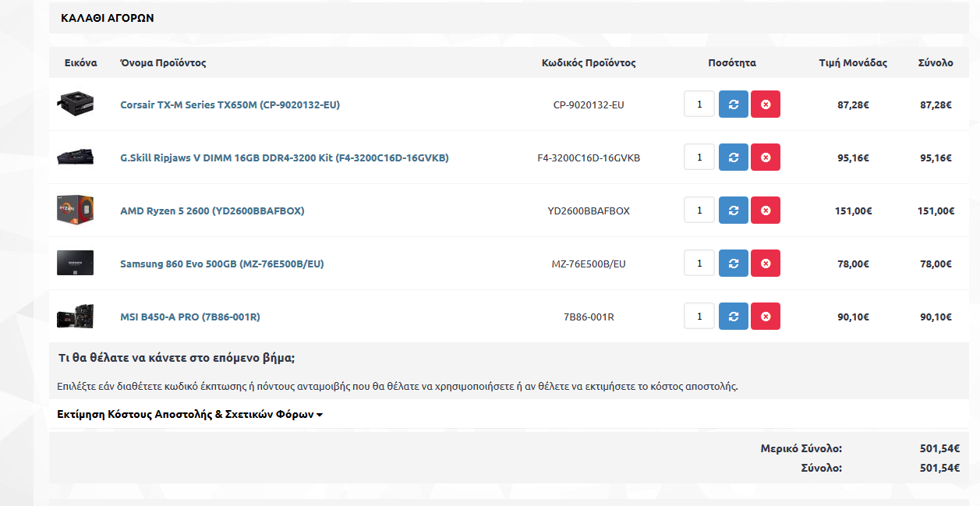Click unit price 151,00€ for Ryzen
This screenshot has width=980, height=506.
(x=854, y=211)
